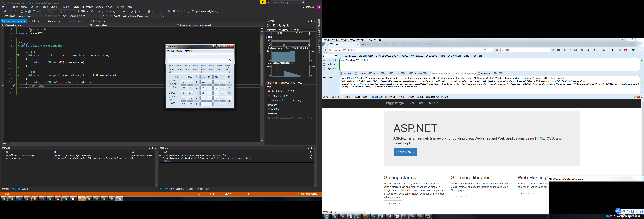
Task: Expand the stack frame FastJsonHelper.Deserialize combo box
Action: [x=160, y=16]
